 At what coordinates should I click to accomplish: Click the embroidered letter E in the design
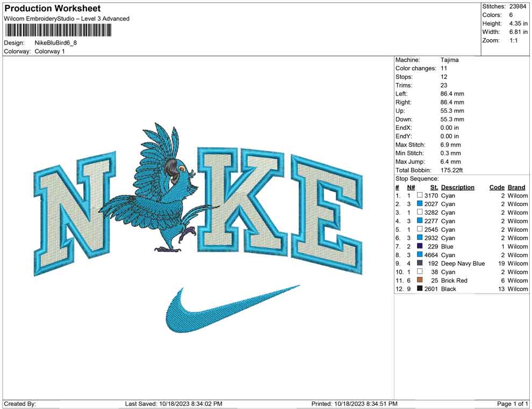[326, 215]
